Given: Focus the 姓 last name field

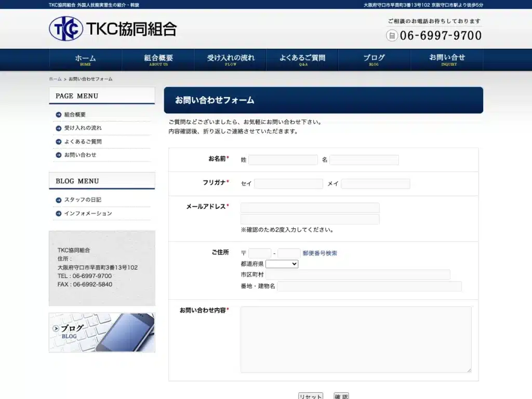Looking at the screenshot, I should [x=283, y=160].
